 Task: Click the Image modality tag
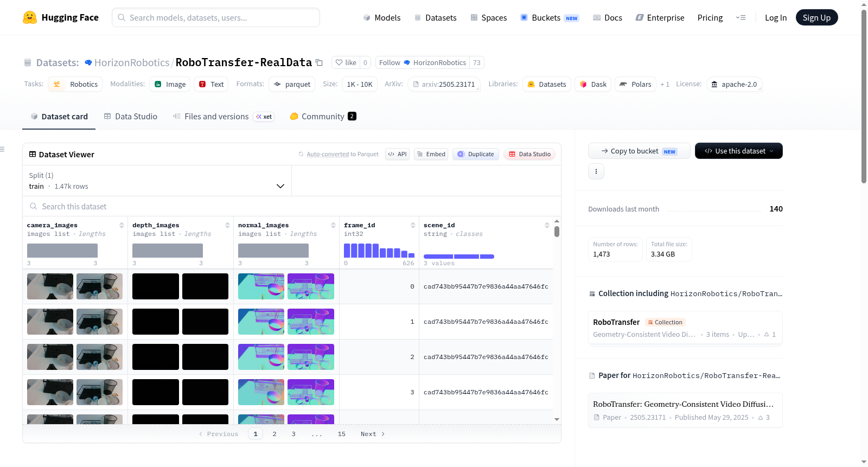(170, 84)
